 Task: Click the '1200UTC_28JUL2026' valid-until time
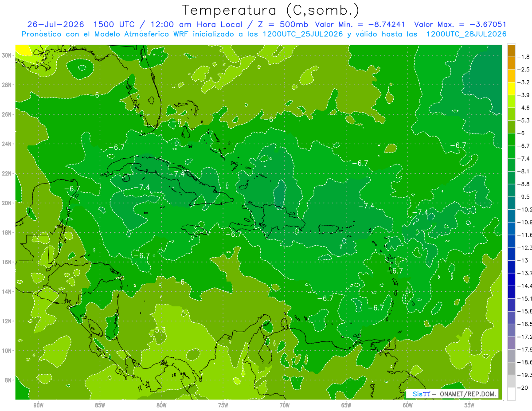click(466, 34)
